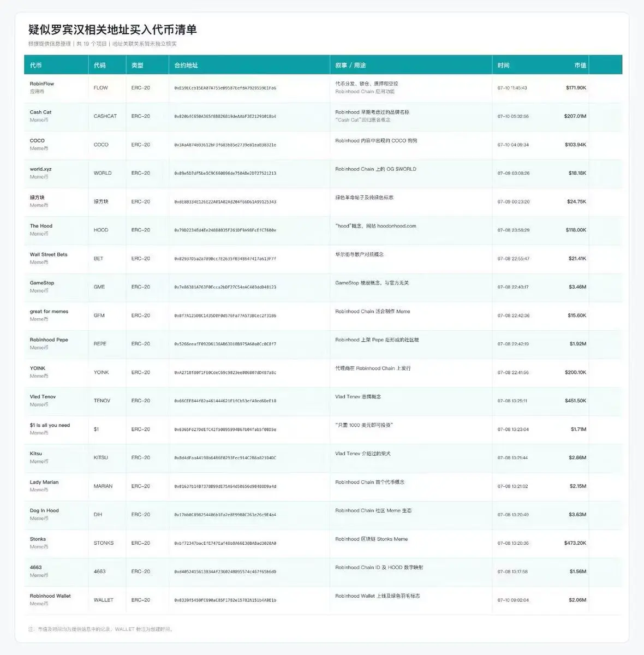Click the BET ticker code
Viewport: 644px width, 655px height.
pyautogui.click(x=98, y=259)
